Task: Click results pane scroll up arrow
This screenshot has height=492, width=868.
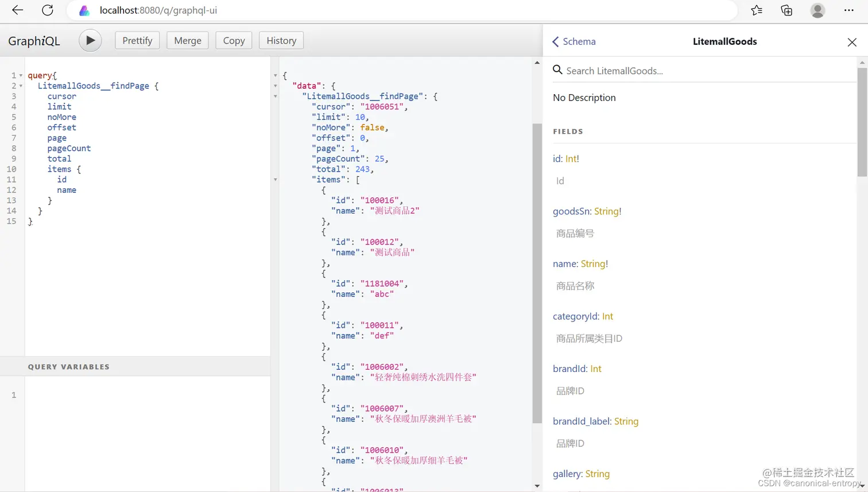Action: [537, 62]
